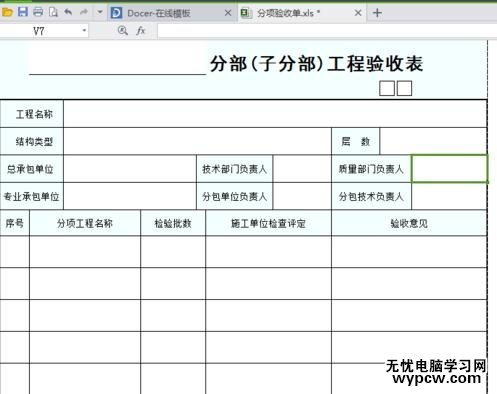The width and height of the screenshot is (497, 394).
Task: Select the 专业承包单位 cell
Action: click(x=32, y=196)
